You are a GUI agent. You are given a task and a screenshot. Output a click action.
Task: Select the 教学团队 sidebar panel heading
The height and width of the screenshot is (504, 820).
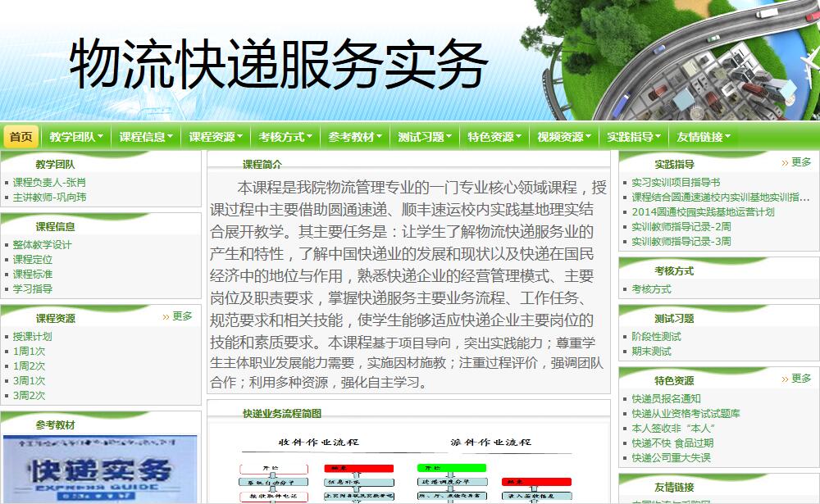point(55,164)
